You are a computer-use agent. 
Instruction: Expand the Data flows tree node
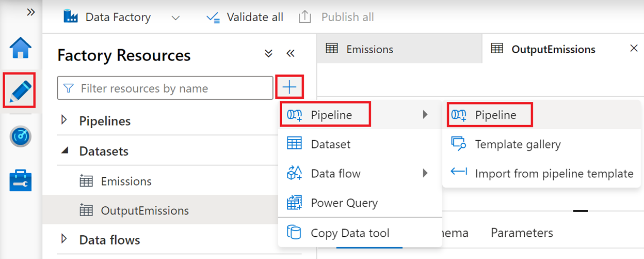[x=65, y=239]
